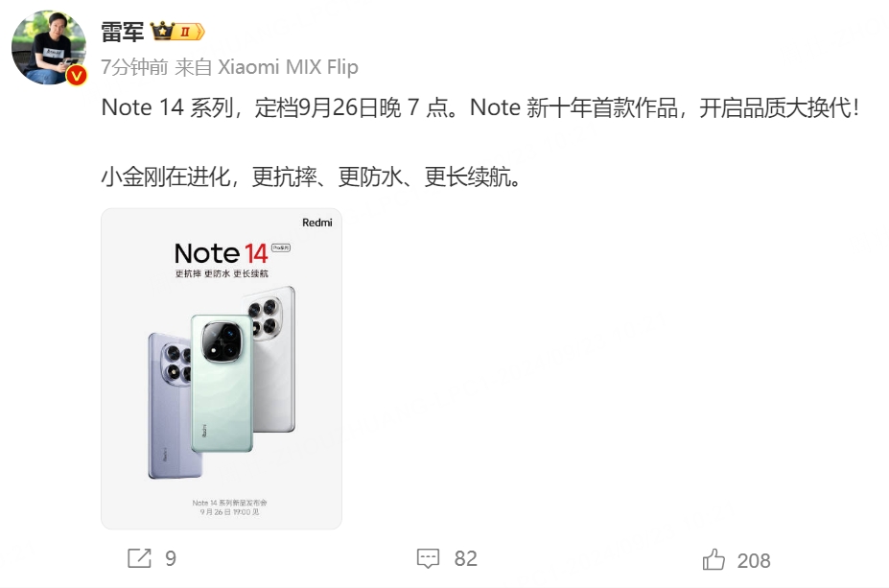Image resolution: width=889 pixels, height=588 pixels.
Task: Click the green phone in the poster
Action: (222, 384)
